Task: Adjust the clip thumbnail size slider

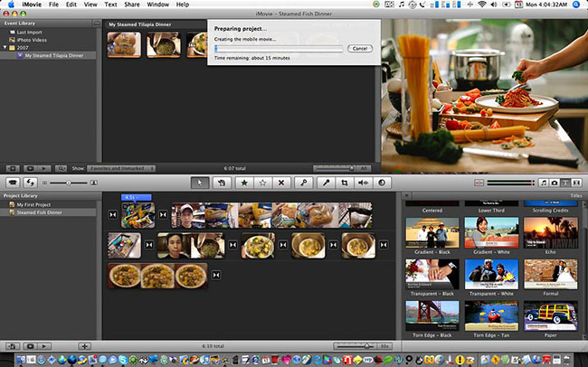Action: click(69, 183)
